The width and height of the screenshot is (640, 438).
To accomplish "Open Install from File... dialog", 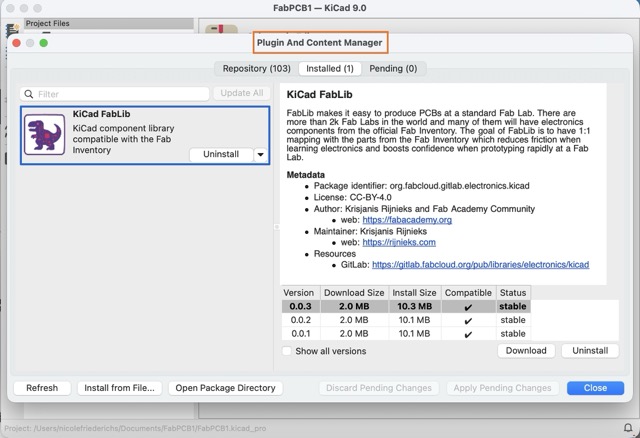I will pyautogui.click(x=120, y=388).
